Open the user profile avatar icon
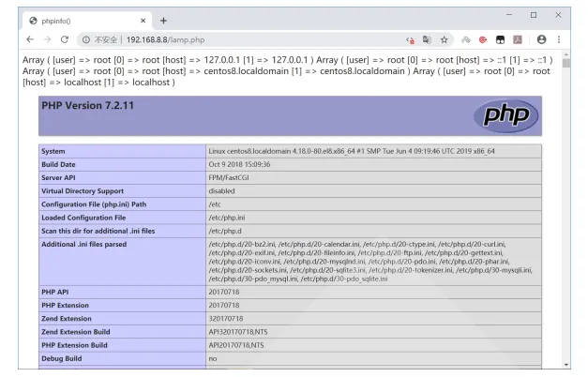 [x=541, y=39]
